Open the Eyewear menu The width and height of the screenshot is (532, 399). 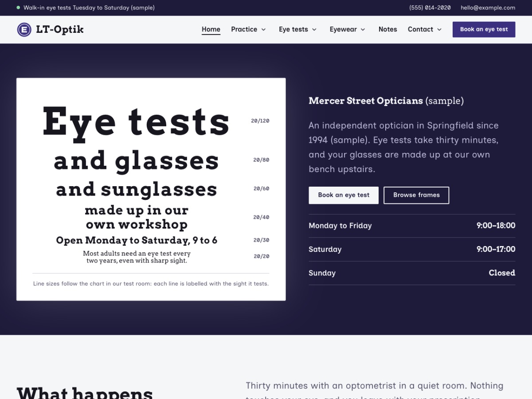(x=343, y=29)
